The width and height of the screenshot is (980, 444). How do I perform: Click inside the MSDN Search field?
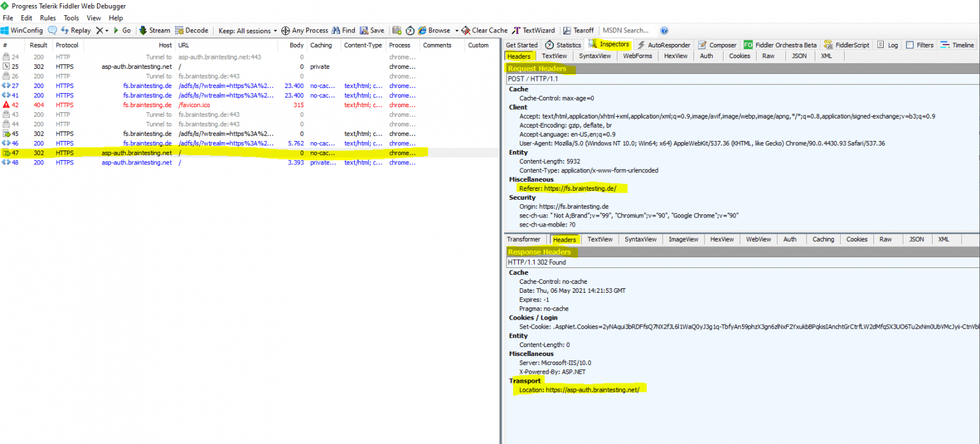pos(628,30)
